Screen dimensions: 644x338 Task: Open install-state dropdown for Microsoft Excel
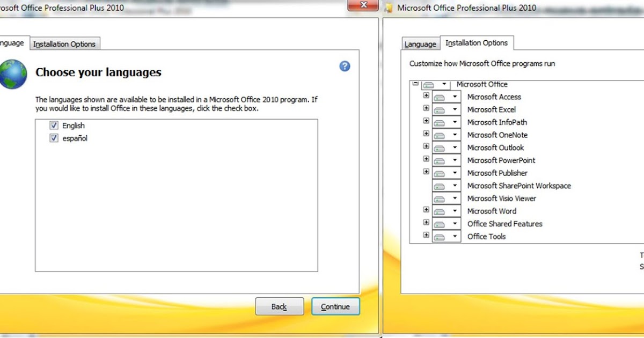click(447, 109)
